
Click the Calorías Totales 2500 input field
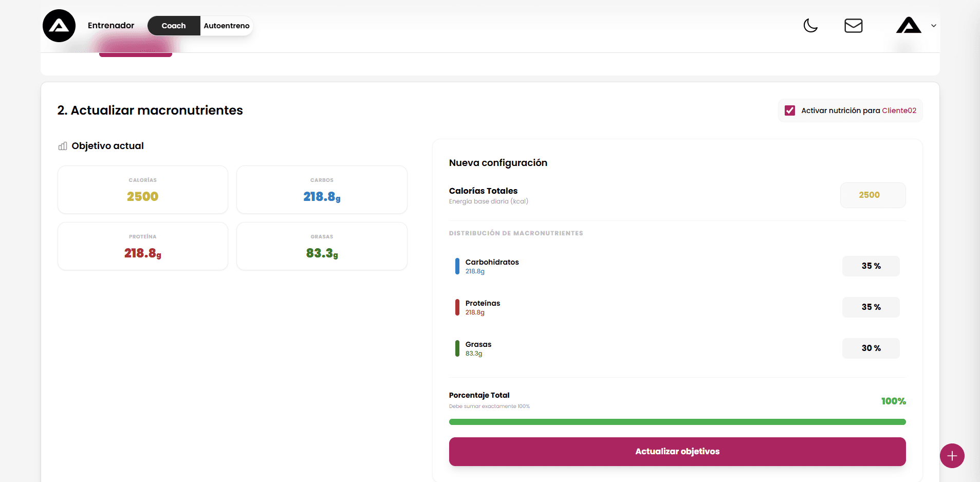pyautogui.click(x=872, y=195)
